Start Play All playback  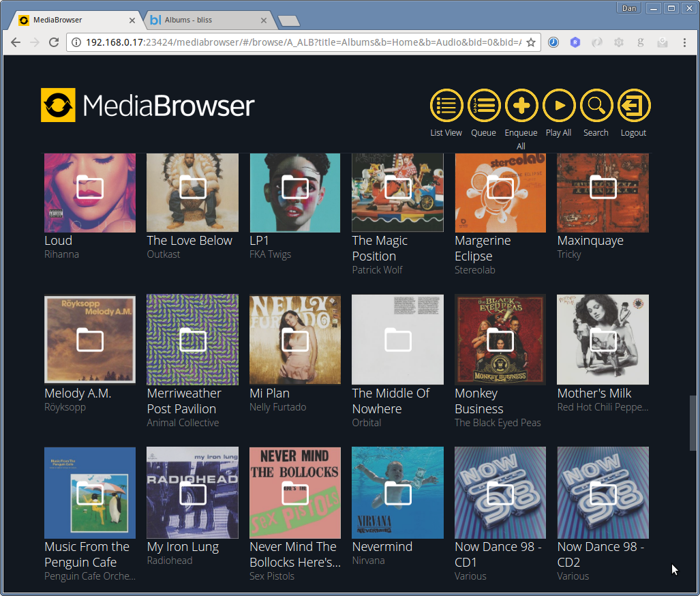[x=559, y=106]
